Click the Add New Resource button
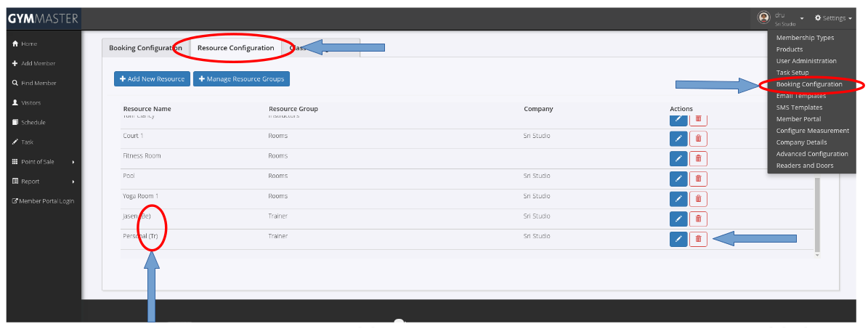 (153, 79)
